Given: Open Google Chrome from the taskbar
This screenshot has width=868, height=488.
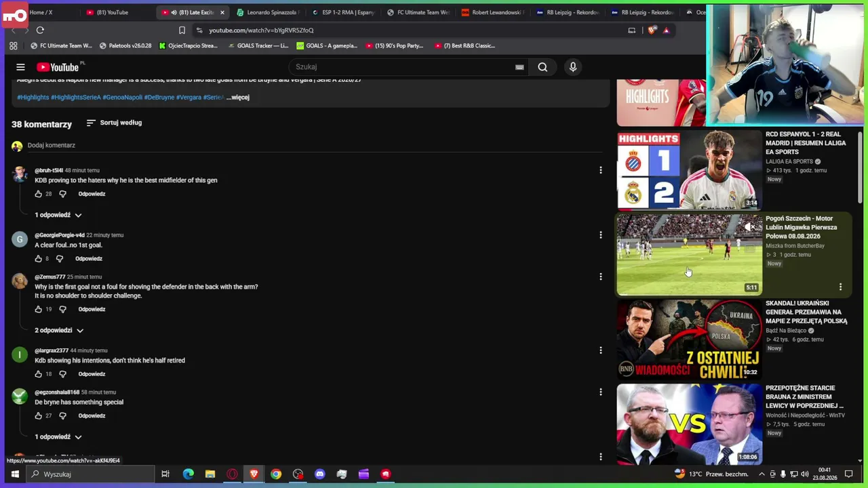Looking at the screenshot, I should coord(276,474).
